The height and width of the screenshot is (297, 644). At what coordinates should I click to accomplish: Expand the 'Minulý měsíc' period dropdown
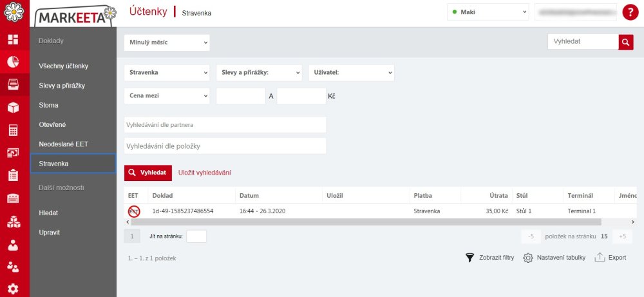tap(167, 43)
